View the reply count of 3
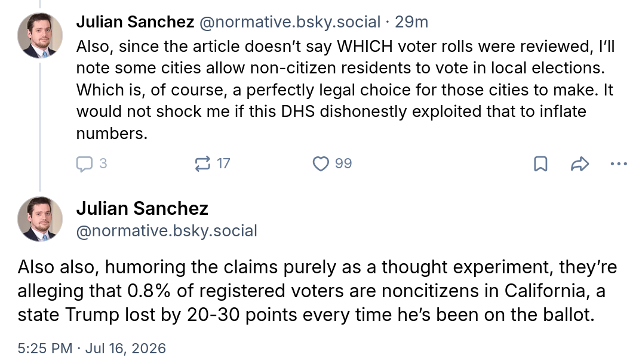This screenshot has width=639, height=364. pos(103,164)
